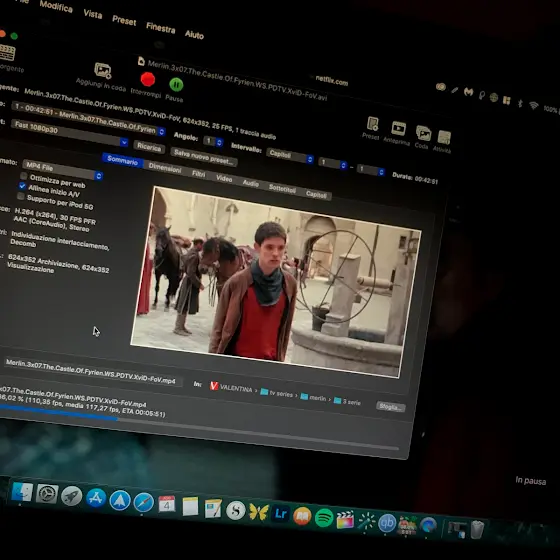Screen dimensions: 560x560
Task: Open Finder from the Dock
Action: (x=22, y=492)
